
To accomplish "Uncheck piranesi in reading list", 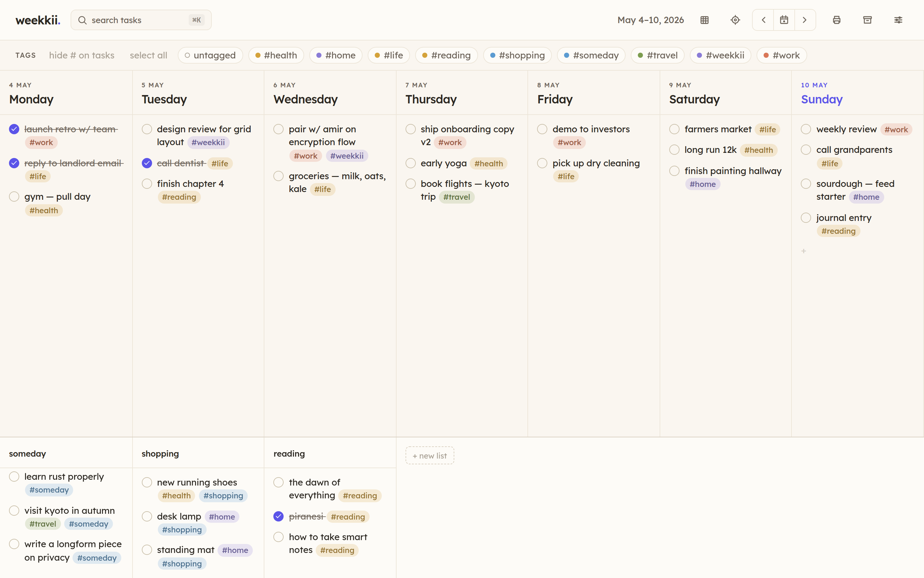I will (x=278, y=516).
